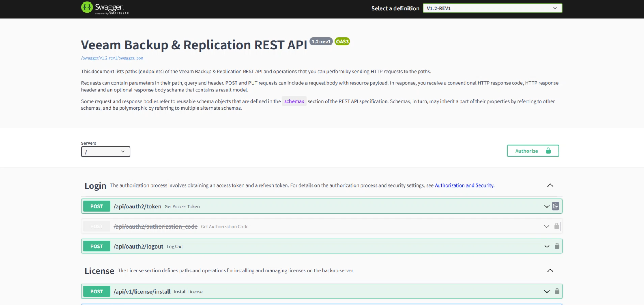This screenshot has height=305, width=644.
Task: Click the Login section heading
Action: (x=95, y=186)
